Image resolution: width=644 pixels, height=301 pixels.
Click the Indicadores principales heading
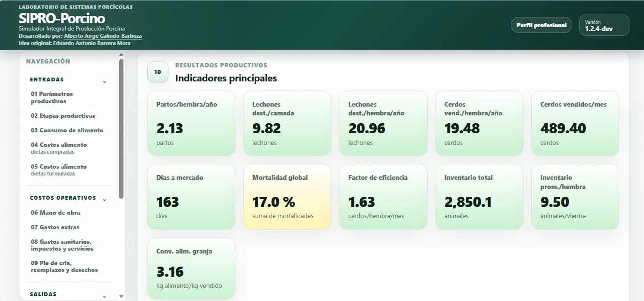click(x=226, y=78)
